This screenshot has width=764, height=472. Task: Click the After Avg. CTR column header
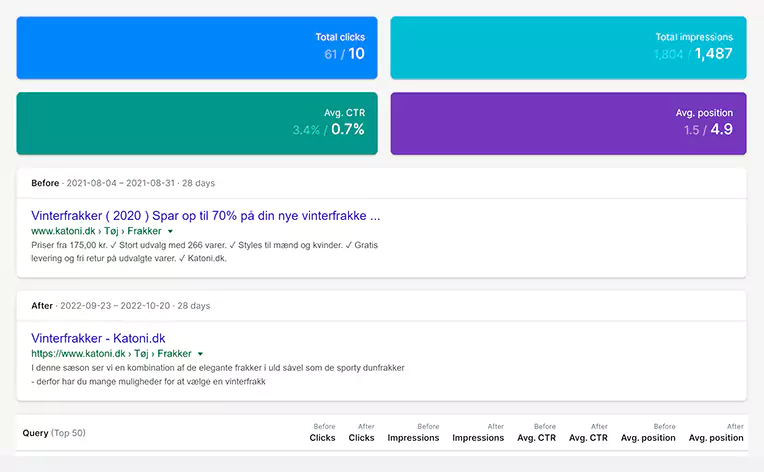(588, 433)
